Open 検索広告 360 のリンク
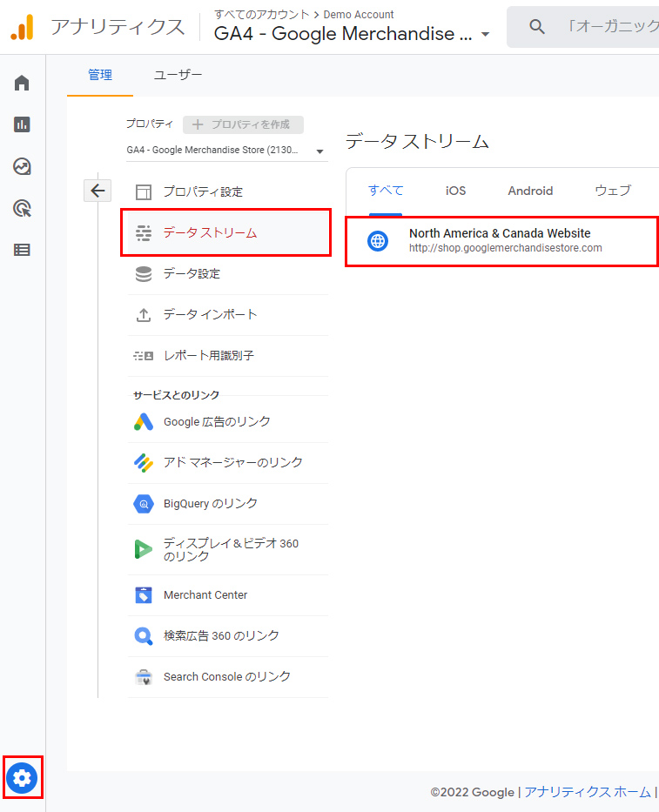Image resolution: width=659 pixels, height=812 pixels. point(228,636)
